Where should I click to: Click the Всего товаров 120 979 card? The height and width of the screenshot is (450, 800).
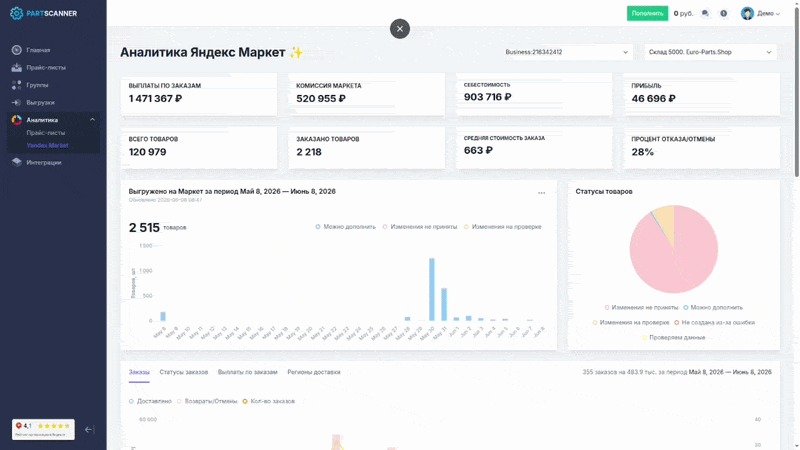199,147
